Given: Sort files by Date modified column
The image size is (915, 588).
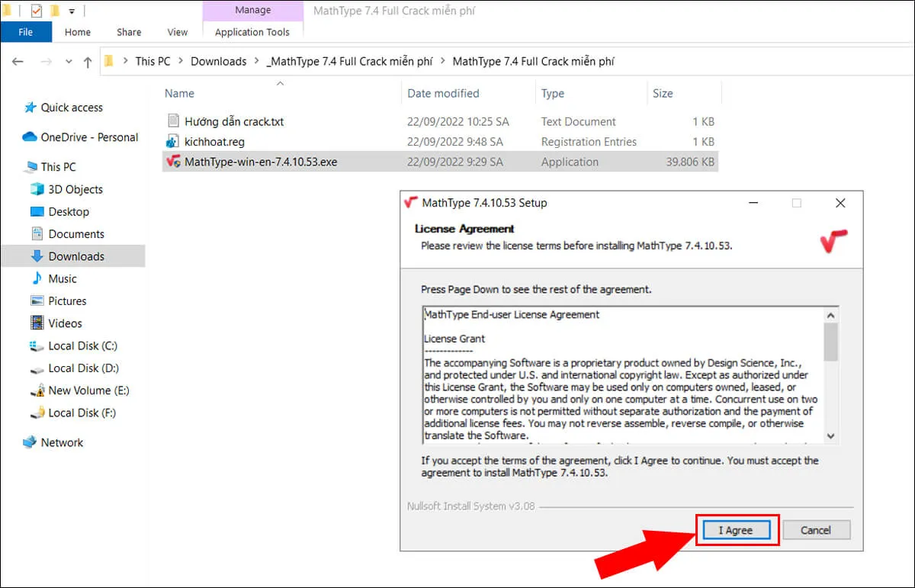Looking at the screenshot, I should click(x=443, y=93).
